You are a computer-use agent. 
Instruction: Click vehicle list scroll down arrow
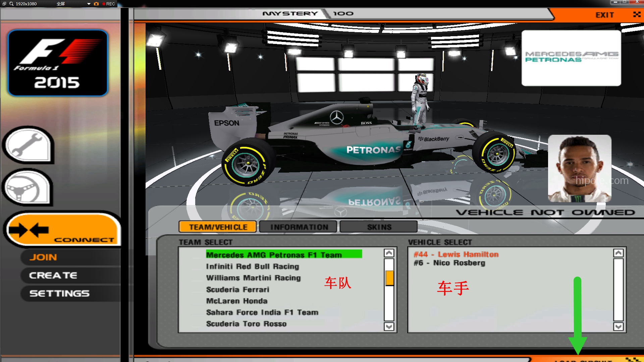pos(619,326)
